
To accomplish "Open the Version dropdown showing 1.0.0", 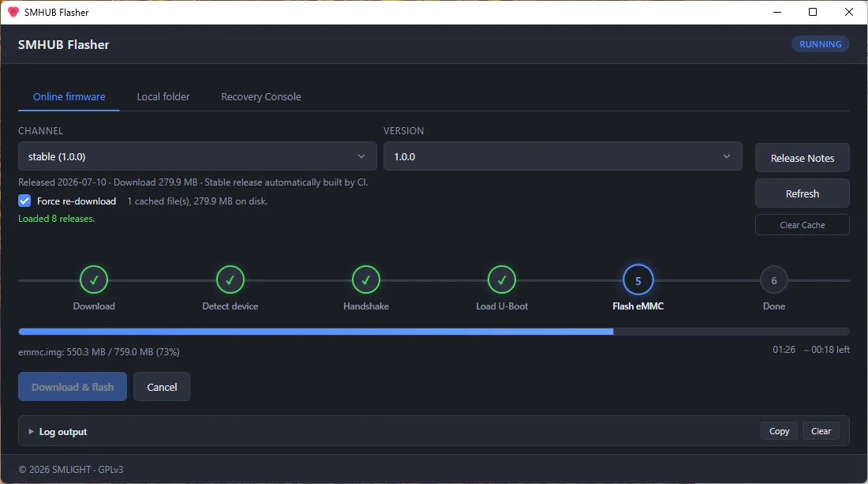I will click(x=563, y=156).
